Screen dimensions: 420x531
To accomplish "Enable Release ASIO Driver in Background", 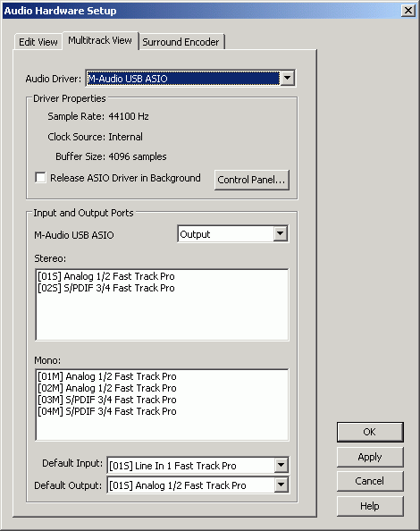I will pyautogui.click(x=40, y=178).
